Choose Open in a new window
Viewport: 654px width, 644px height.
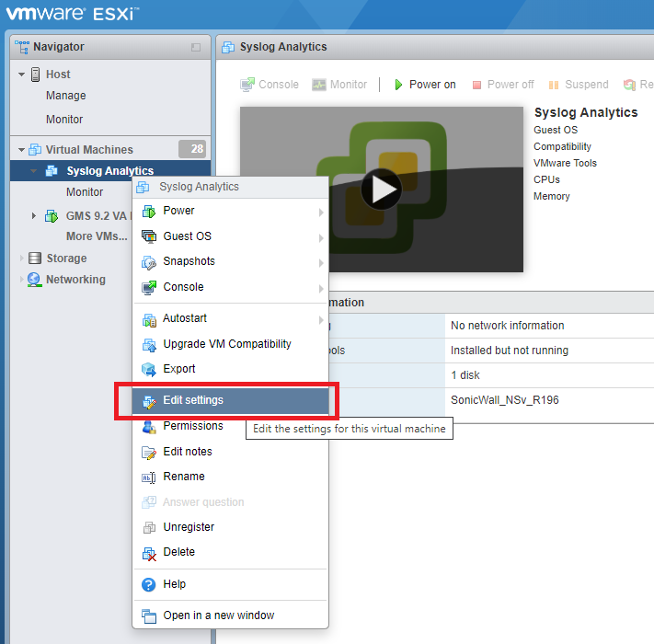[x=218, y=615]
